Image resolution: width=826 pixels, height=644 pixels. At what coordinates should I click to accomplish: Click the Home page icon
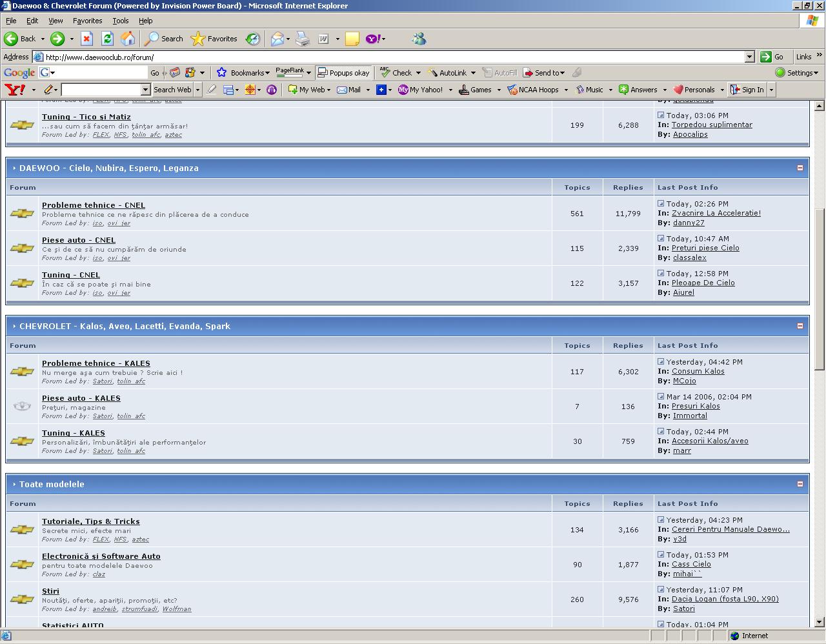pos(128,39)
